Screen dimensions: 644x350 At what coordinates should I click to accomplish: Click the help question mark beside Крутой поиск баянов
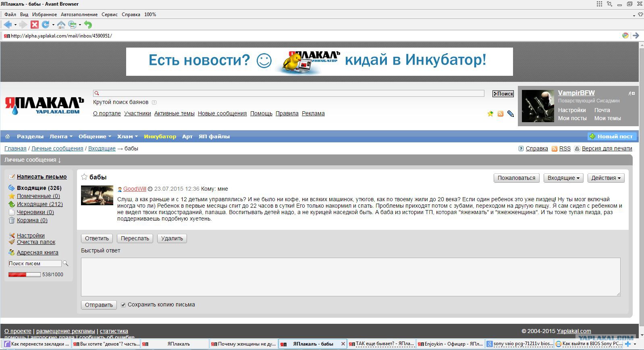pos(154,102)
